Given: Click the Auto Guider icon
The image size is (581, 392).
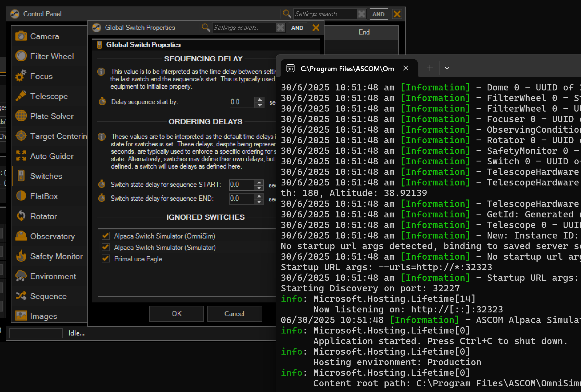Looking at the screenshot, I should tap(21, 156).
